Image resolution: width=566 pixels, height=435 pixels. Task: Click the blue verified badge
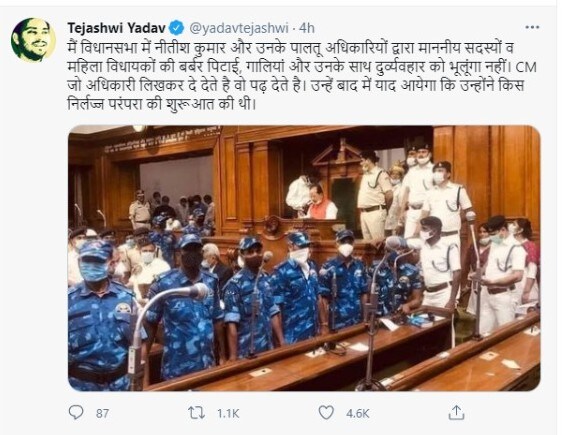click(x=178, y=28)
